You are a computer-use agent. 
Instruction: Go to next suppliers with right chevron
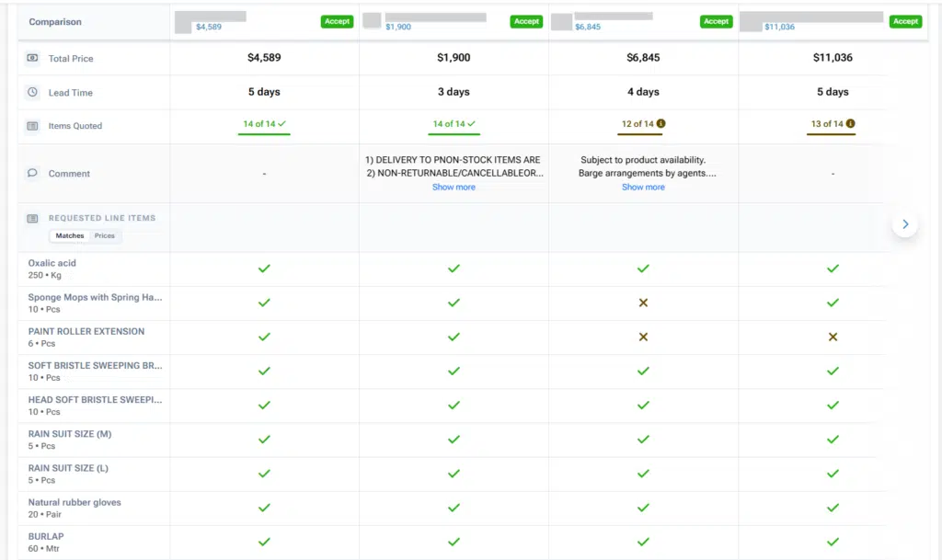coord(905,224)
